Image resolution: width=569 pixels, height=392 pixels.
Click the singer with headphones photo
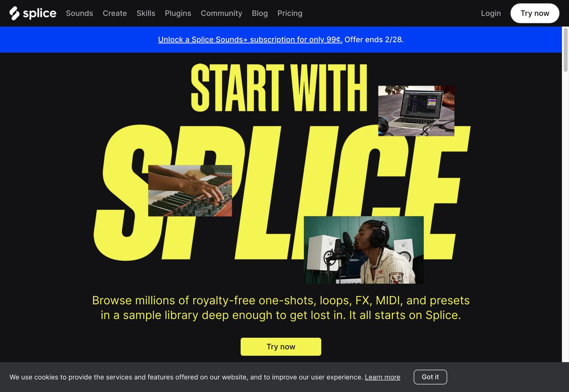(x=364, y=250)
